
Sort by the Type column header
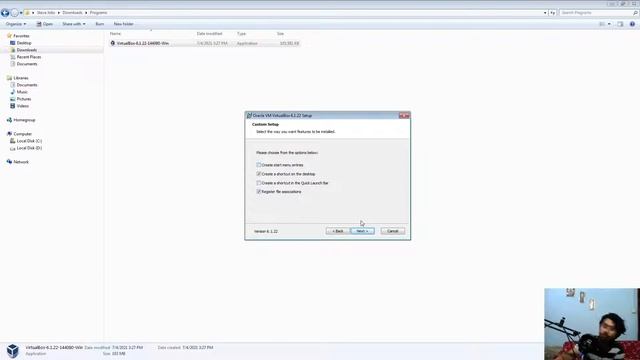click(x=241, y=33)
